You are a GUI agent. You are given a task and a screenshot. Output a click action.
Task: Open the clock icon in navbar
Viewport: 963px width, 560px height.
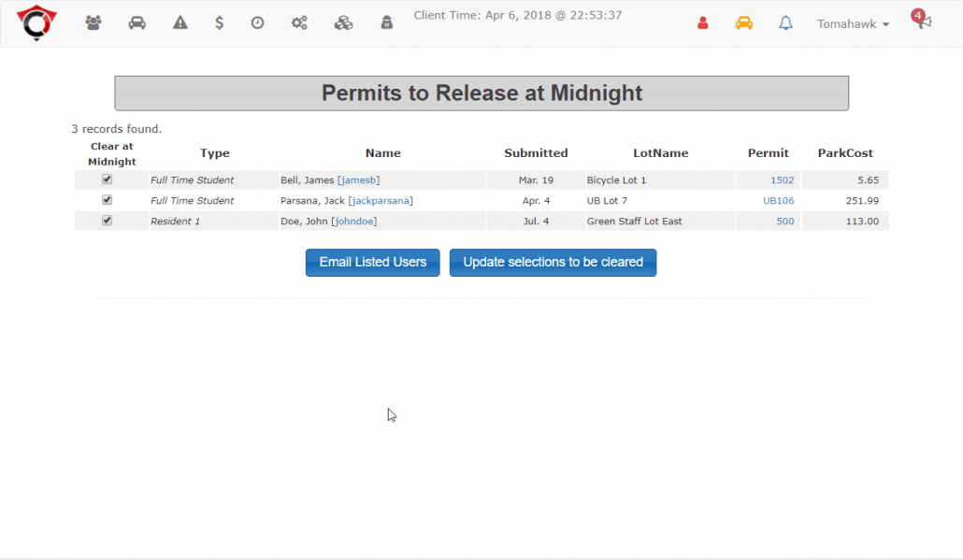(x=257, y=23)
